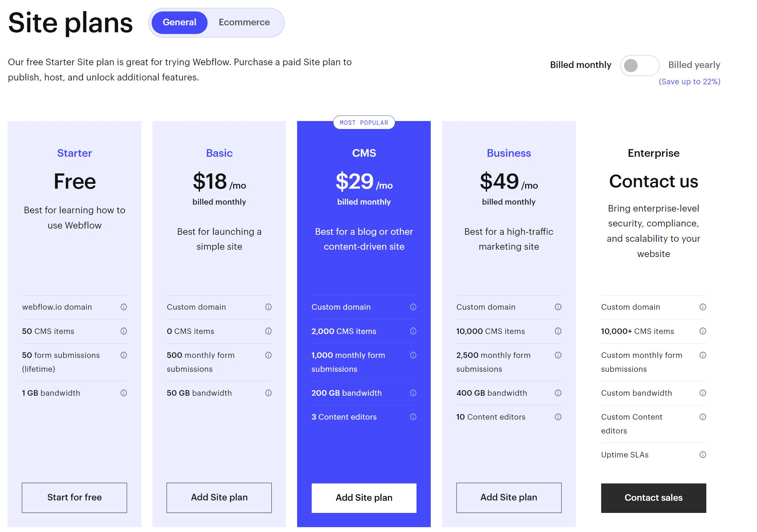Toggle to Billed yearly pricing
Image resolution: width=757 pixels, height=532 pixels.
[639, 65]
